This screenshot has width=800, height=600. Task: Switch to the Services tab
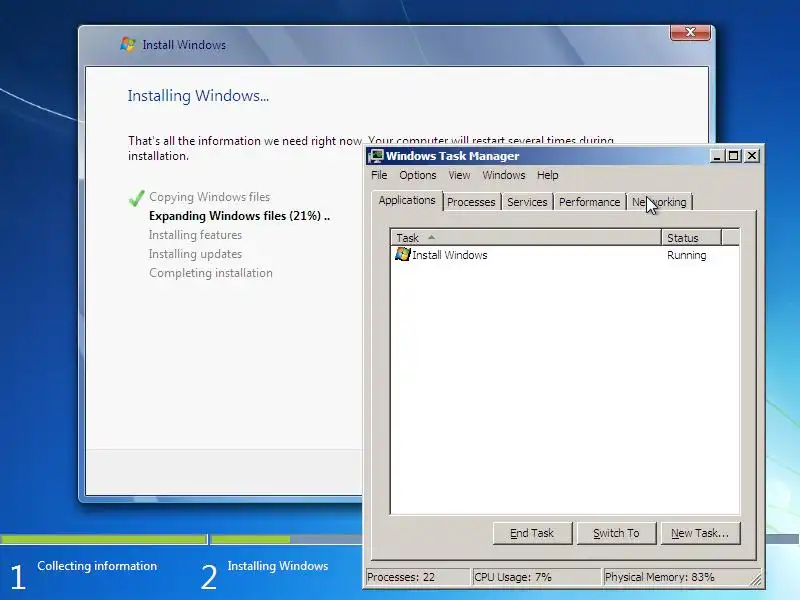527,202
